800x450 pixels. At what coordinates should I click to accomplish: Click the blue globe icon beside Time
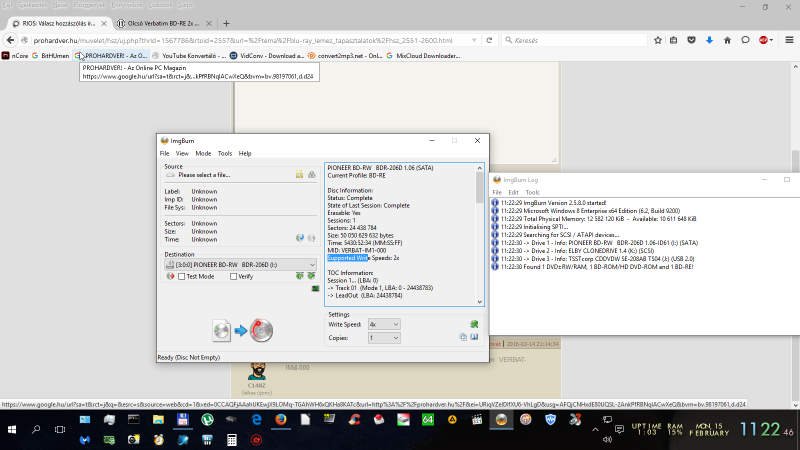coord(300,238)
